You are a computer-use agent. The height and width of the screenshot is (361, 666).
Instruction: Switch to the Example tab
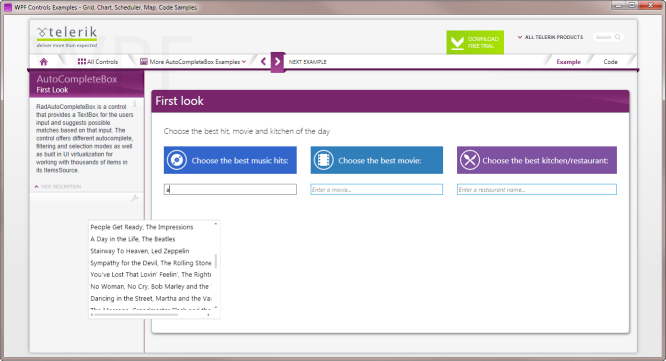568,62
